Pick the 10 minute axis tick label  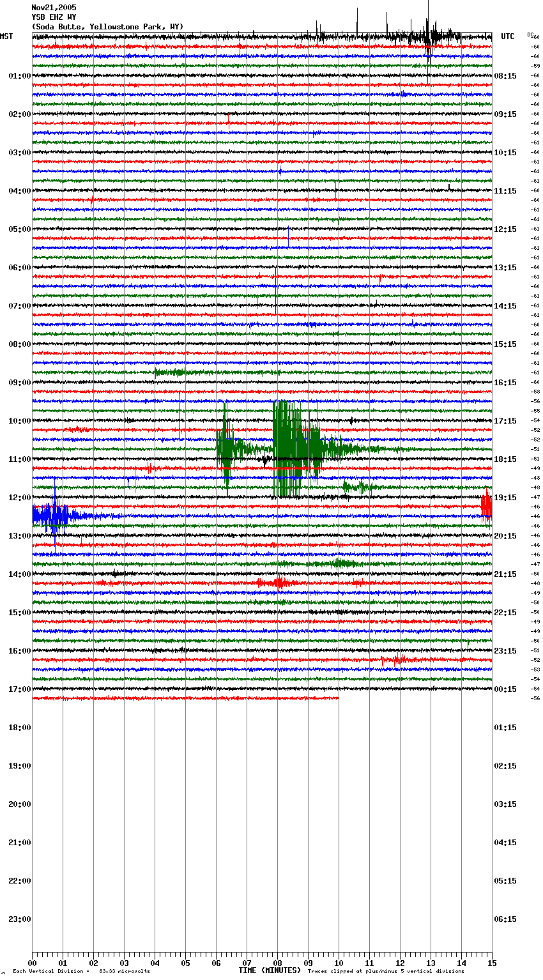tap(339, 963)
